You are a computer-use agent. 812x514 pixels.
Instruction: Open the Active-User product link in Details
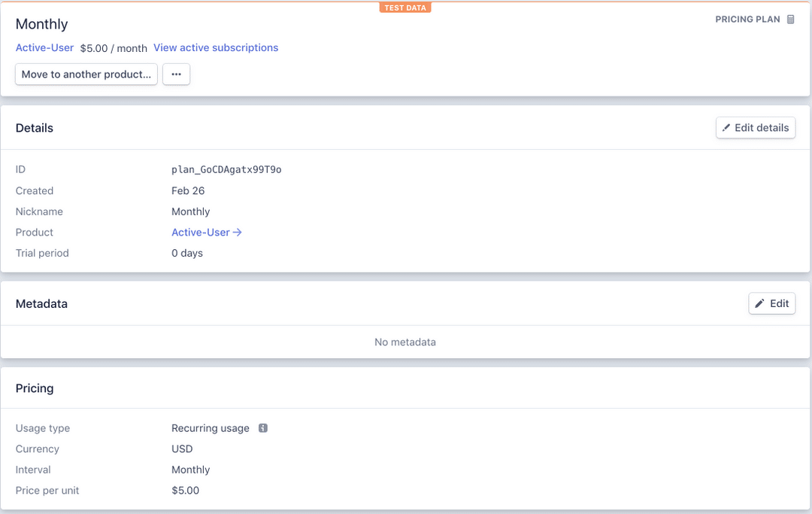200,233
